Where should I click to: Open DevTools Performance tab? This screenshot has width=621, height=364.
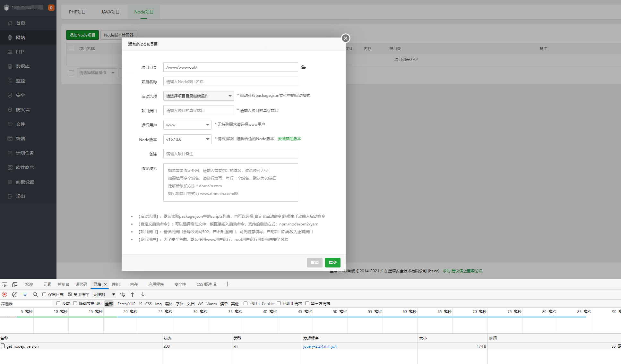116,284
